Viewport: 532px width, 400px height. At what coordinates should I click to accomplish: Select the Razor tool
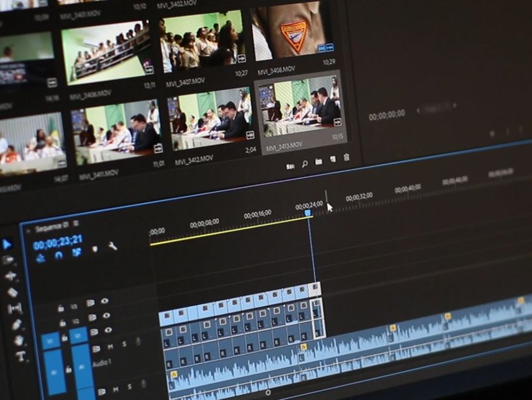pos(12,292)
